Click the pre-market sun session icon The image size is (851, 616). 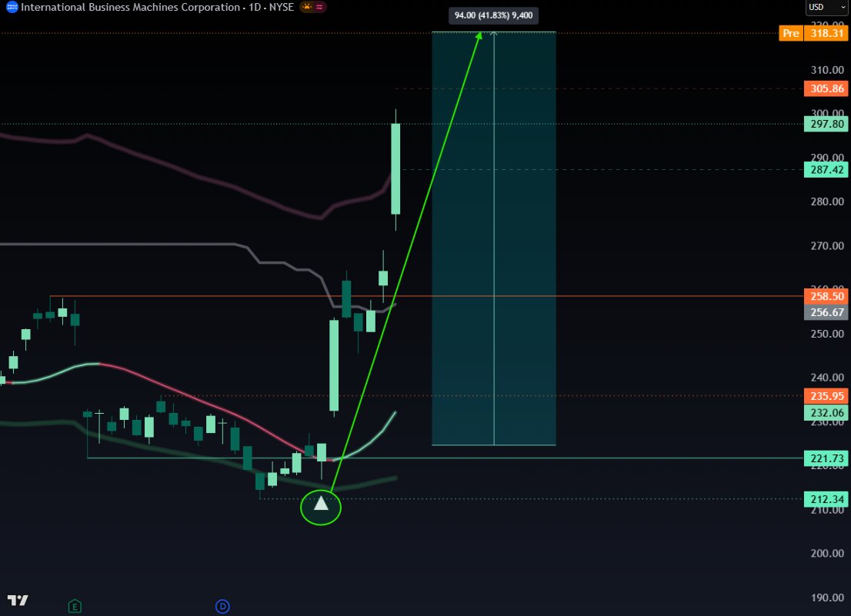307,7
